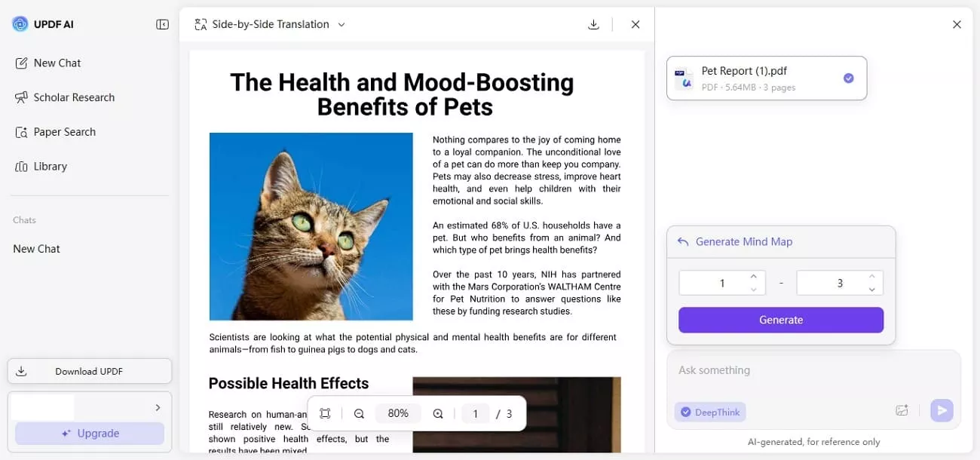Viewport: 980px width, 460px height.
Task: Go back from Generate Mind Map
Action: coord(683,242)
